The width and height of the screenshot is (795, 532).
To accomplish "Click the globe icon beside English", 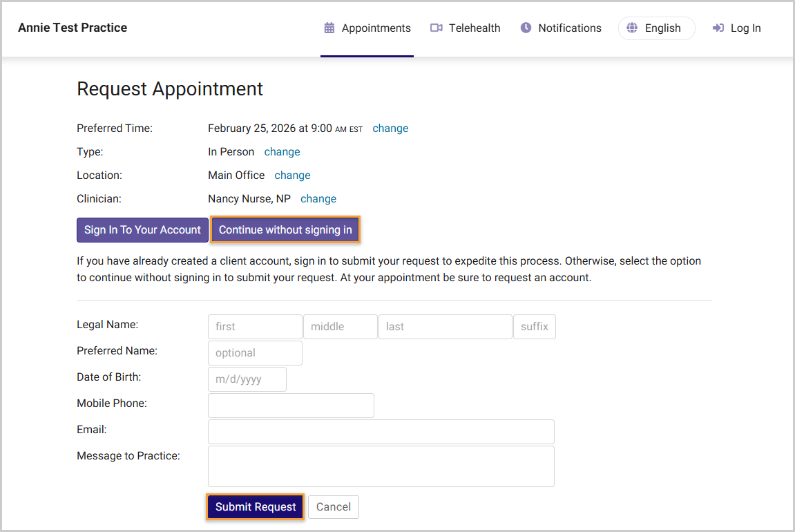I will coord(632,28).
